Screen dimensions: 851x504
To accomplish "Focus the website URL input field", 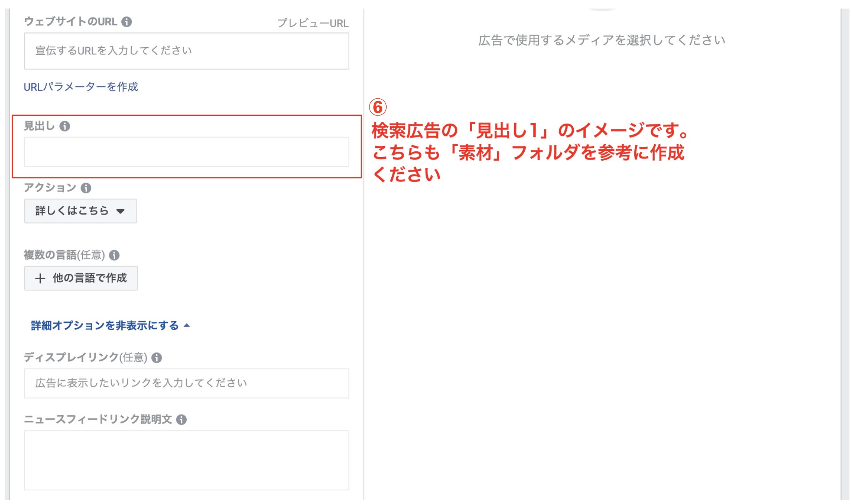I will click(186, 51).
